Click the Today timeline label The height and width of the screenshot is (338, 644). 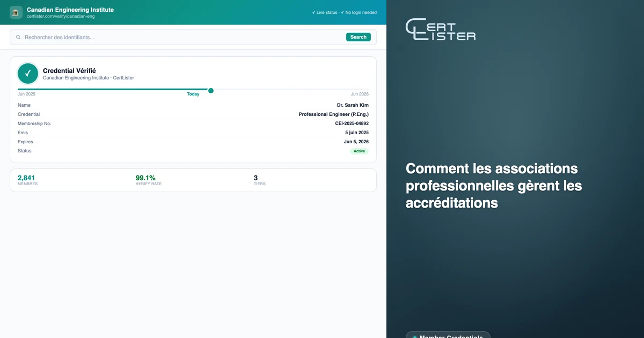pos(193,94)
